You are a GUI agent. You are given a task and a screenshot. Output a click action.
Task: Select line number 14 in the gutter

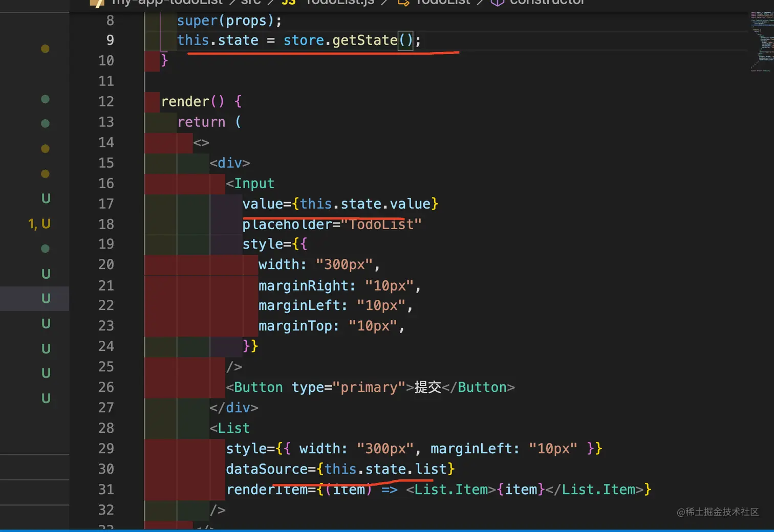(106, 142)
